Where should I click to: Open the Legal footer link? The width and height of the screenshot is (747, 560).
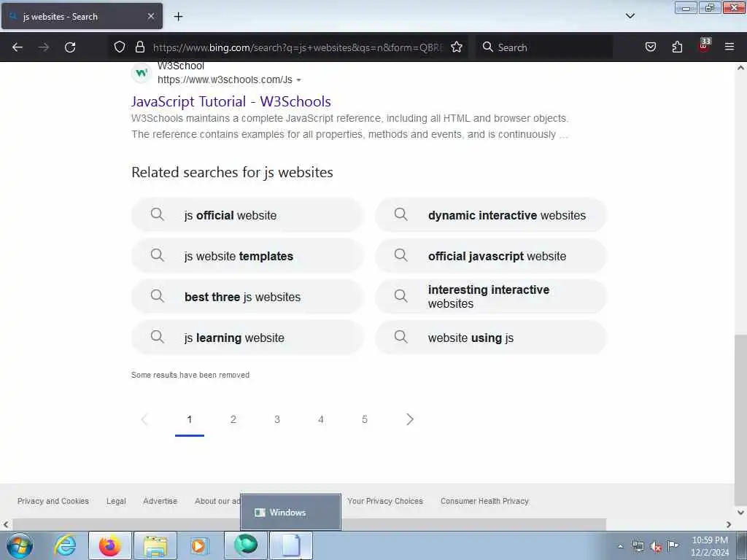click(116, 501)
